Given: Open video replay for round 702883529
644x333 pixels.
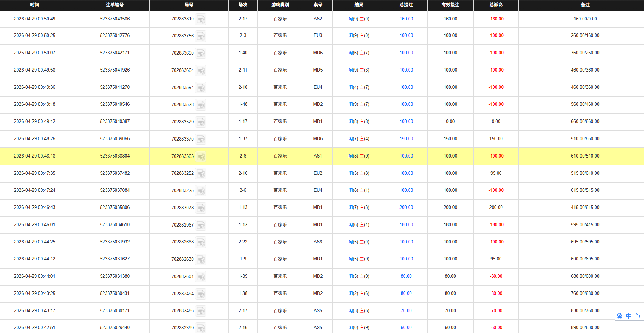Looking at the screenshot, I should [201, 122].
